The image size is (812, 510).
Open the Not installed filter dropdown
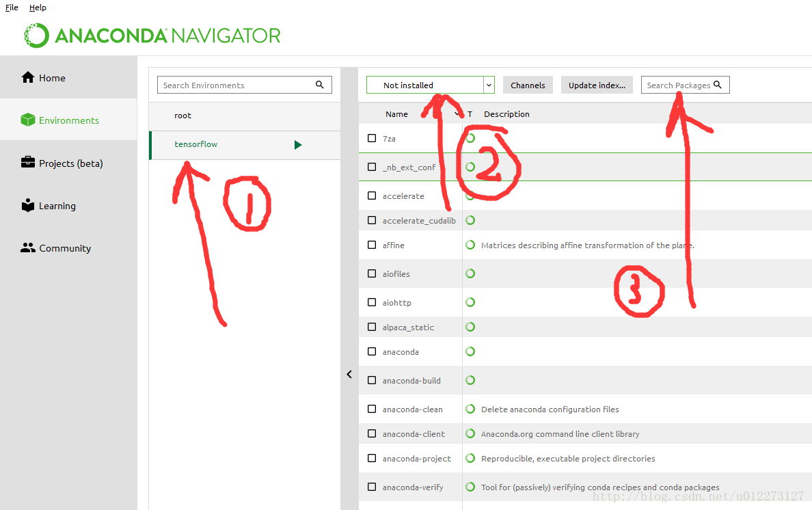pos(431,85)
